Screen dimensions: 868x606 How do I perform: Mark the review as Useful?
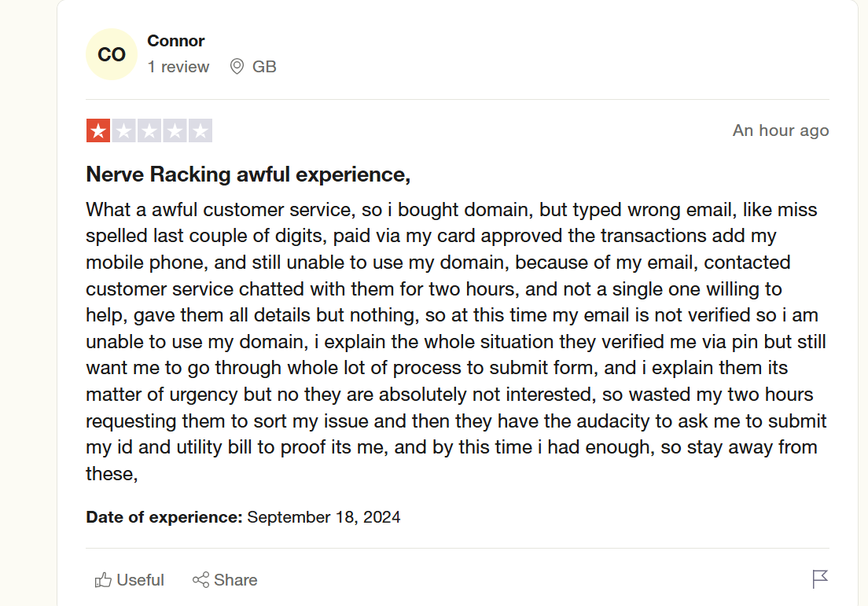click(140, 580)
